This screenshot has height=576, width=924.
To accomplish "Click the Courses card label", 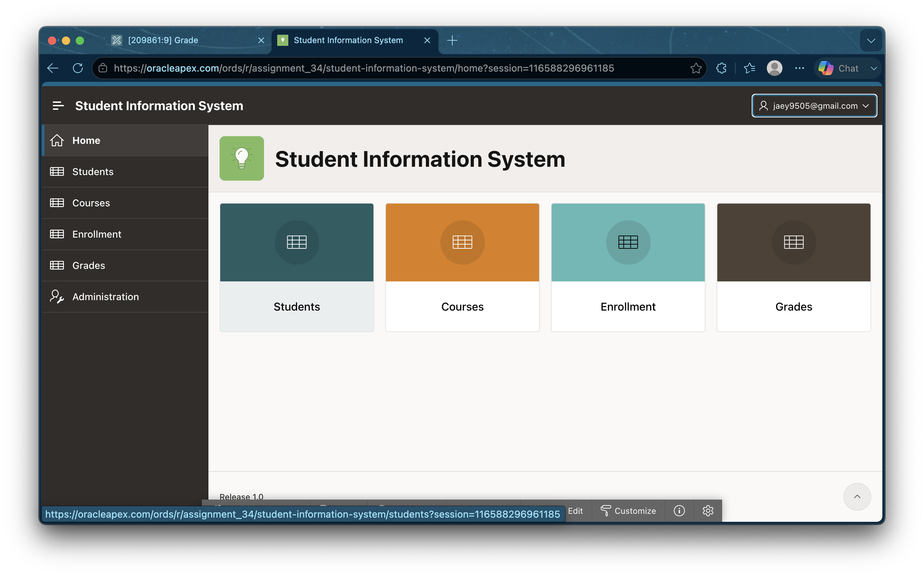I will (x=462, y=307).
